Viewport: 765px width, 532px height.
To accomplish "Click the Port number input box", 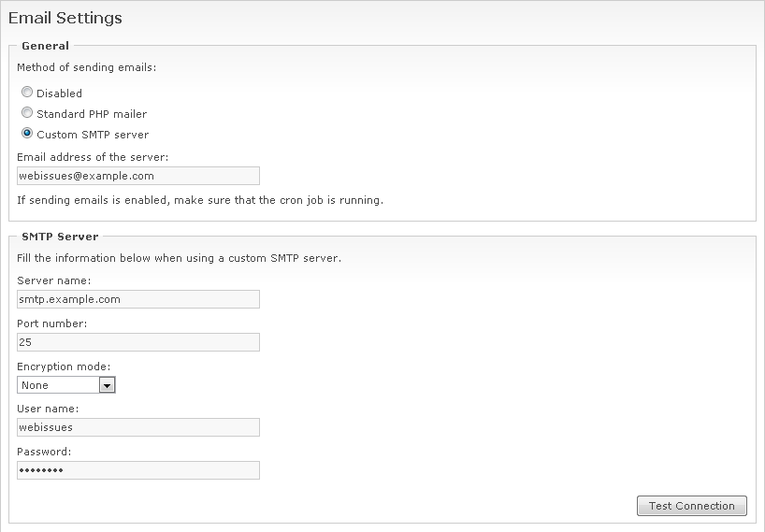I will pos(138,342).
